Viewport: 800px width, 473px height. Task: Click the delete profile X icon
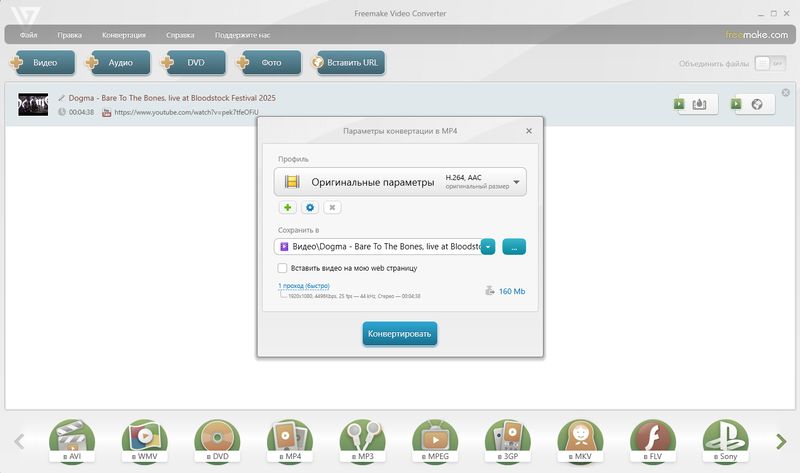332,207
